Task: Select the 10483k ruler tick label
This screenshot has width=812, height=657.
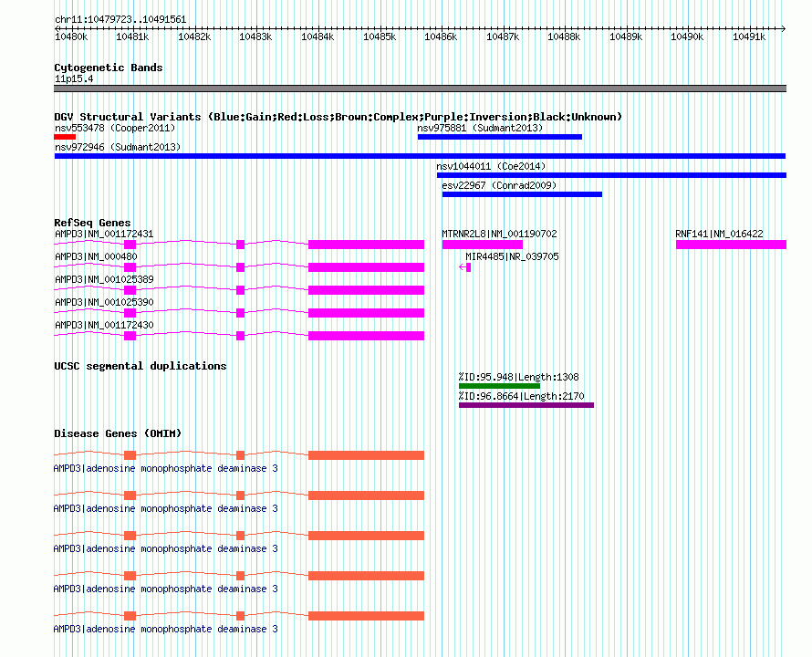Action: point(255,36)
